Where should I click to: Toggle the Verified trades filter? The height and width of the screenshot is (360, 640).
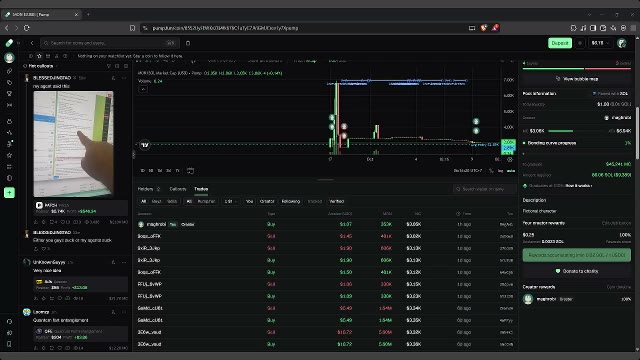[x=337, y=201]
